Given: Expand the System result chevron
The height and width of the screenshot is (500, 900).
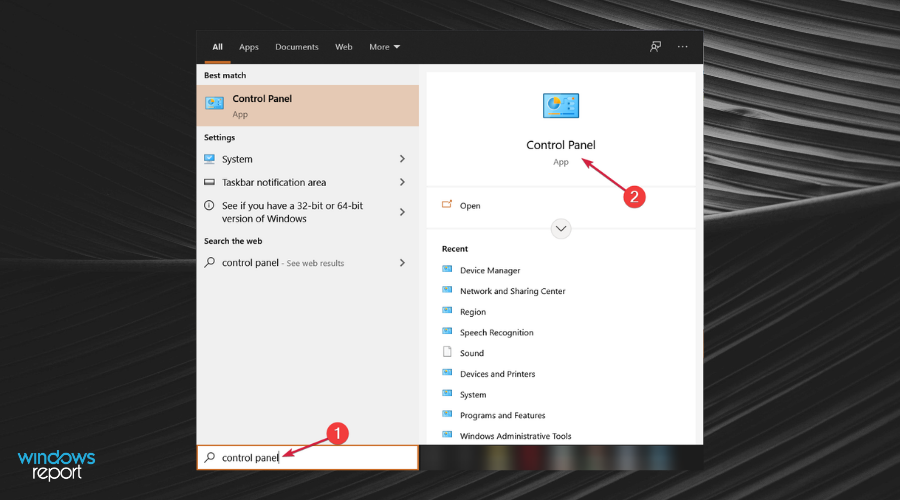Looking at the screenshot, I should click(x=402, y=158).
